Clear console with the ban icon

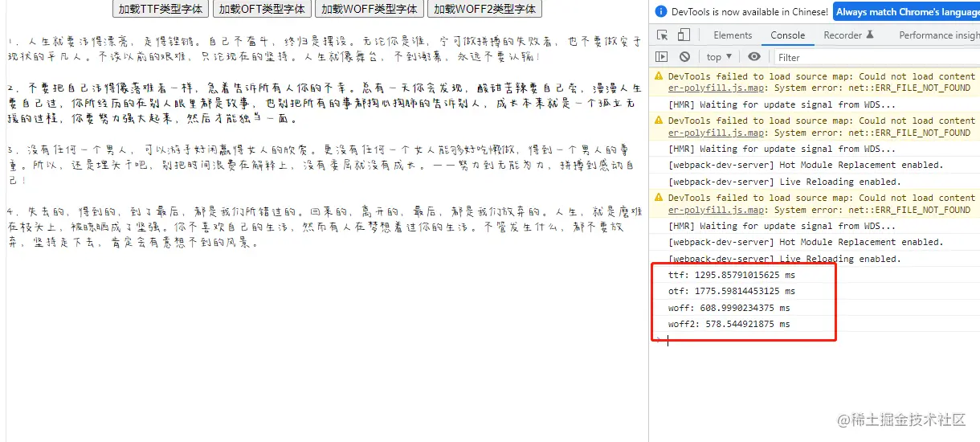pyautogui.click(x=684, y=57)
